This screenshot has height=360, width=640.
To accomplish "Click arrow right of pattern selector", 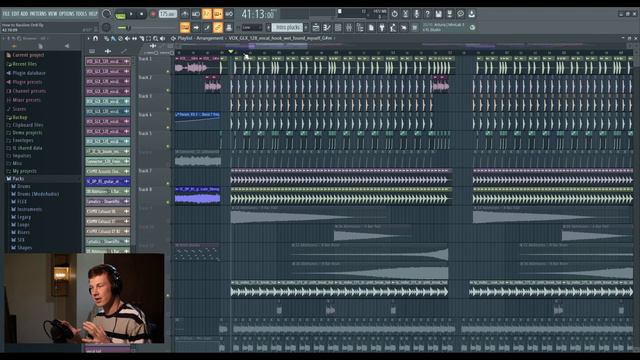I will (306, 27).
